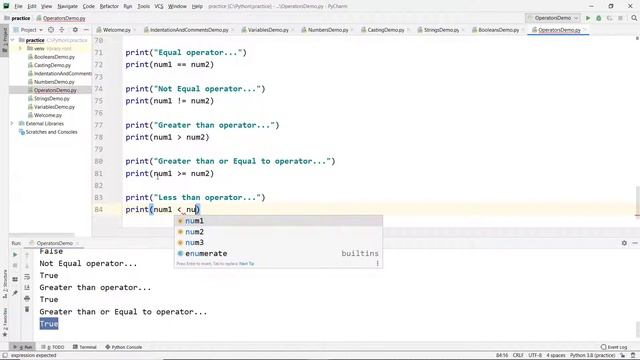Click the locate/scroll from source icon in Project panel
Viewport: 640px width, 360px height.
click(x=51, y=30)
